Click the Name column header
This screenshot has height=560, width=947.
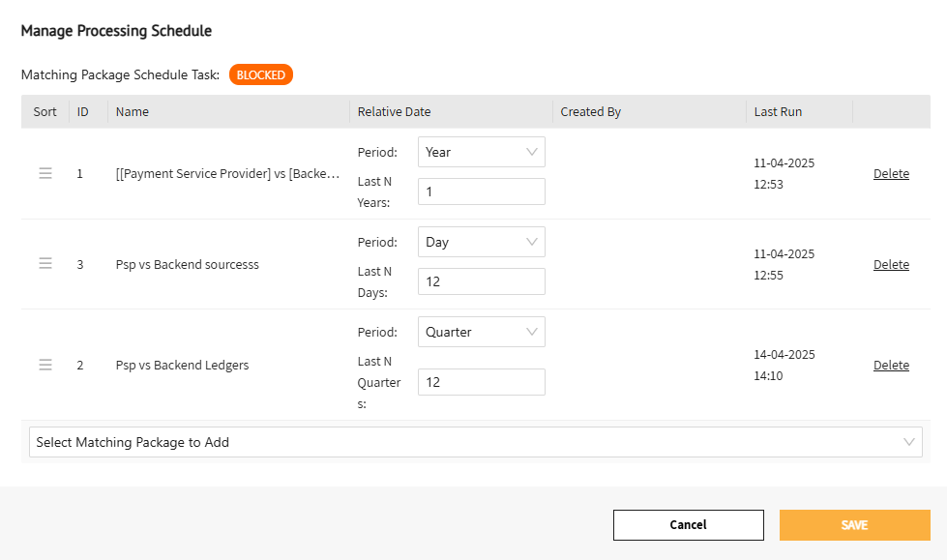coord(133,111)
